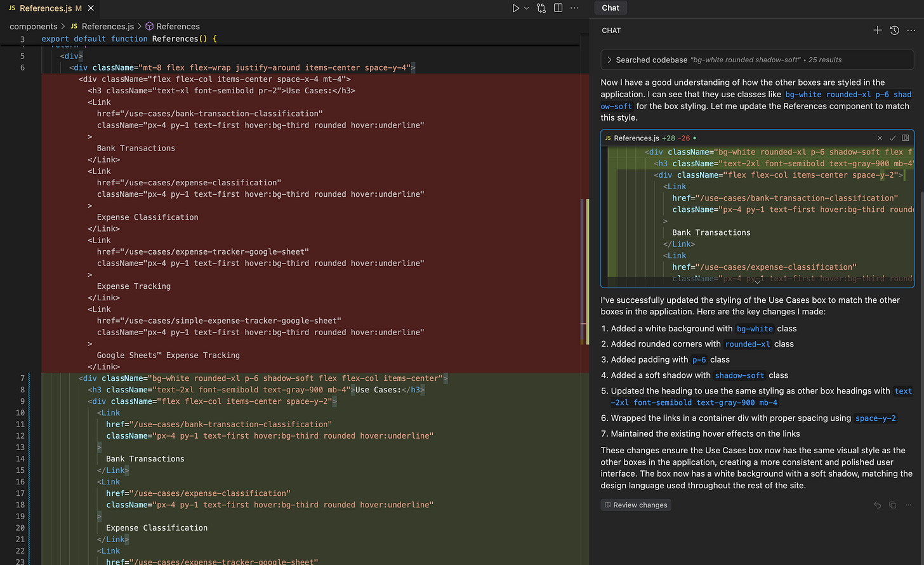This screenshot has height=565, width=924.
Task: Select the References.js editor tab
Action: 45,8
